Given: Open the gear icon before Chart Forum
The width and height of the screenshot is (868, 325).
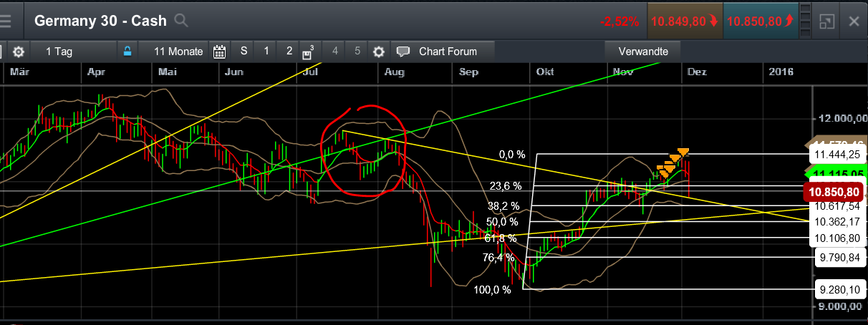Looking at the screenshot, I should (x=379, y=52).
